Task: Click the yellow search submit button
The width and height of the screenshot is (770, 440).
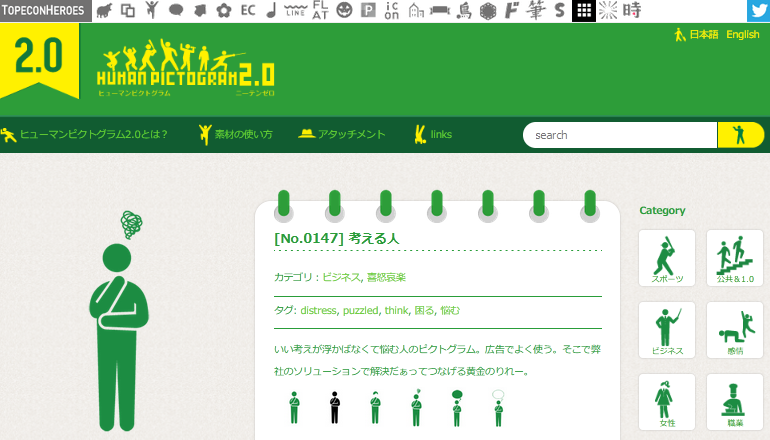Action: pyautogui.click(x=741, y=135)
